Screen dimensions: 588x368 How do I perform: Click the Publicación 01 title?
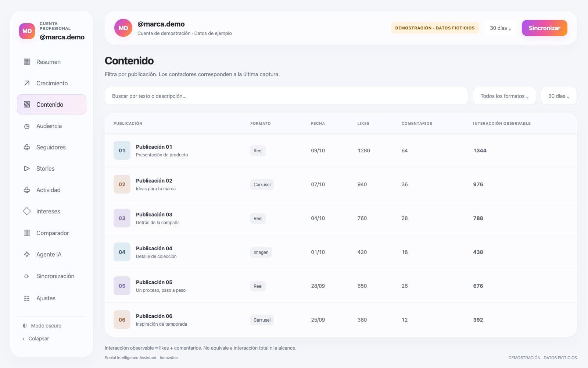[x=154, y=147]
